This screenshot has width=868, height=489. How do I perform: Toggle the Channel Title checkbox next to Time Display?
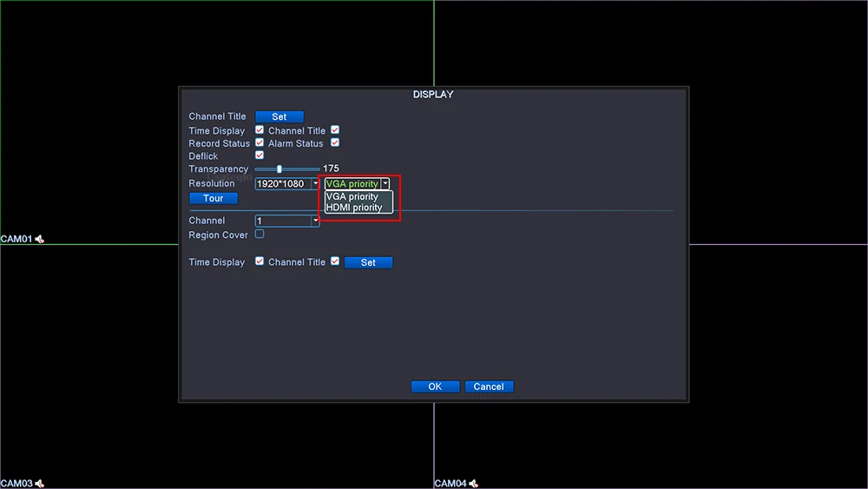335,129
